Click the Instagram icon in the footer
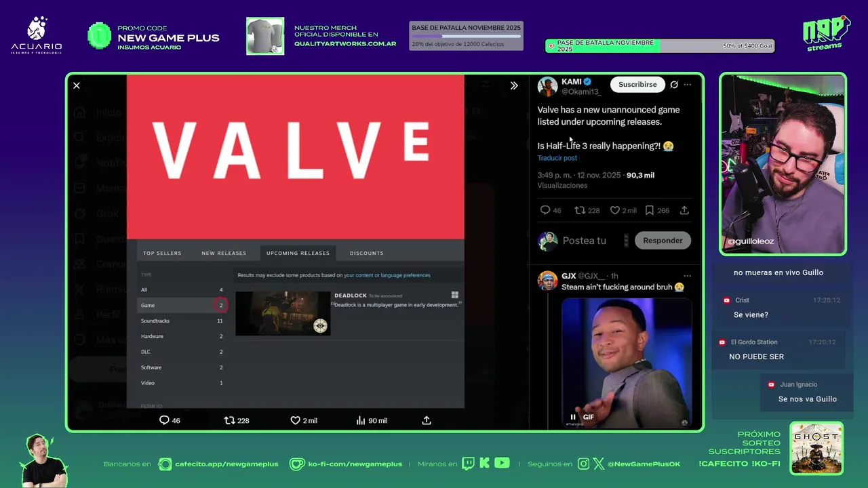This screenshot has height=488, width=868. (584, 464)
